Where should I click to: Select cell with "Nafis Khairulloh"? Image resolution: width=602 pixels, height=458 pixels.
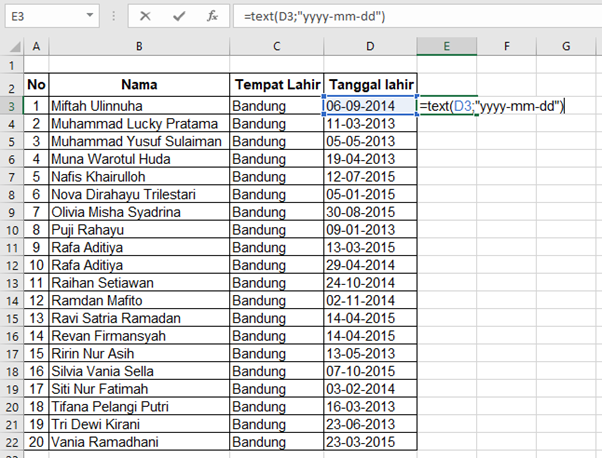(139, 177)
